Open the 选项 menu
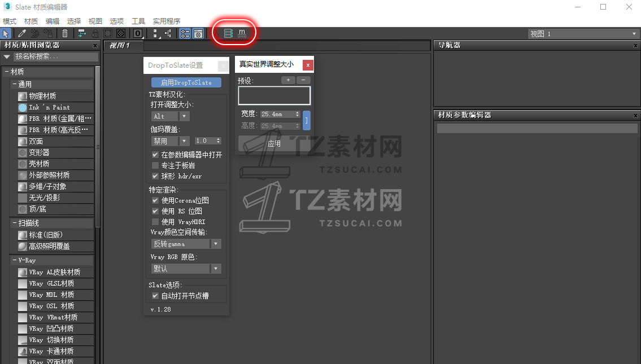The width and height of the screenshot is (641, 364). click(117, 21)
